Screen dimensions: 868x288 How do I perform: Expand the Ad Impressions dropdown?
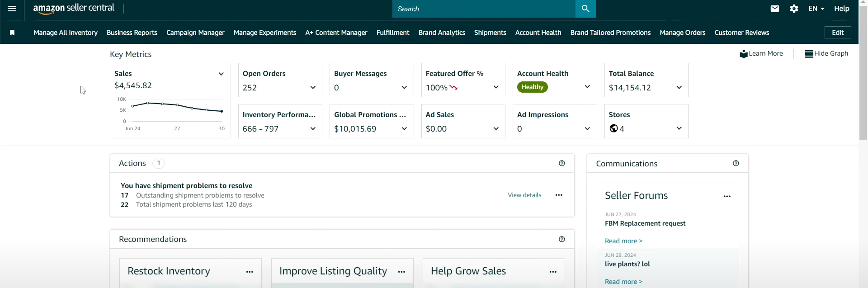point(587,129)
